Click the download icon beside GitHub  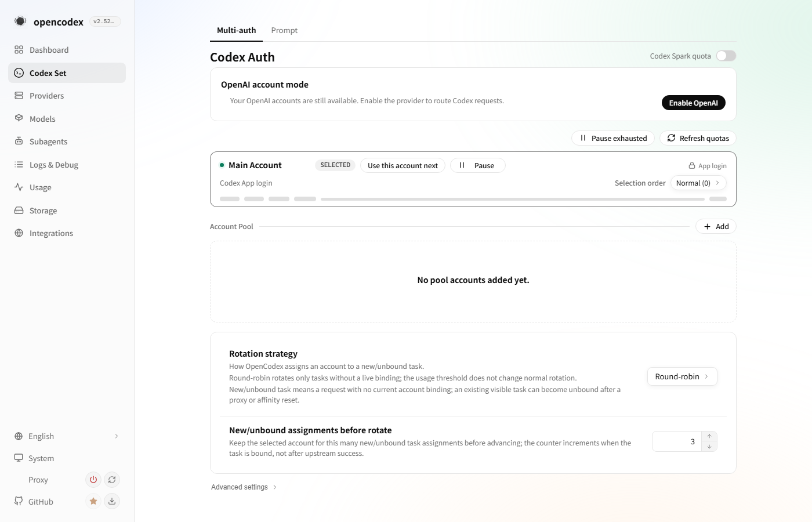(x=112, y=501)
